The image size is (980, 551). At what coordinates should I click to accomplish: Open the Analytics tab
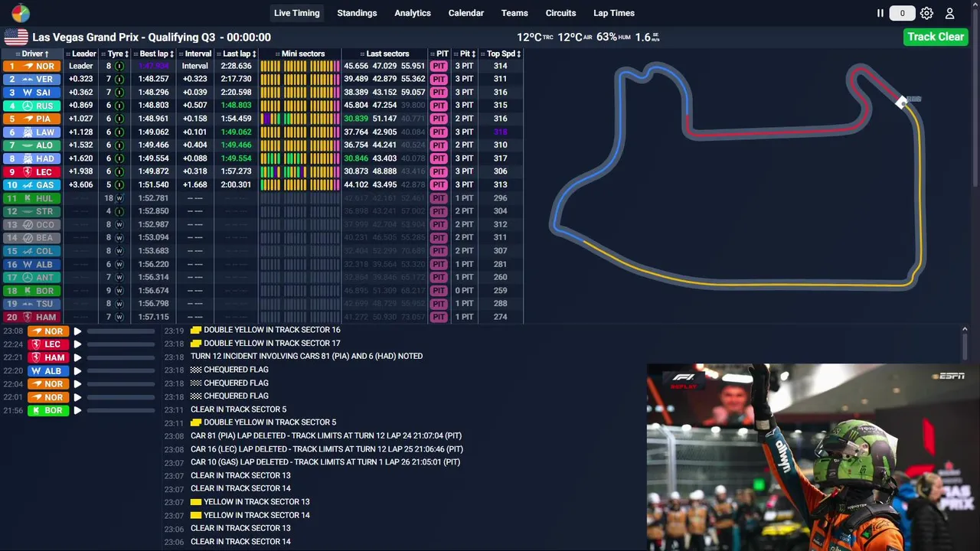(413, 13)
